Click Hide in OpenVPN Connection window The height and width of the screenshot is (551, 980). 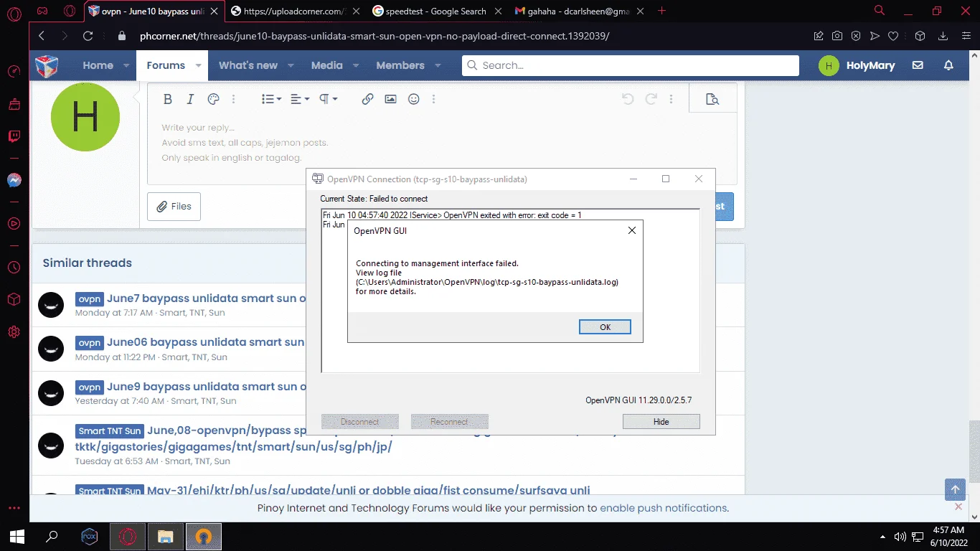pos(661,422)
